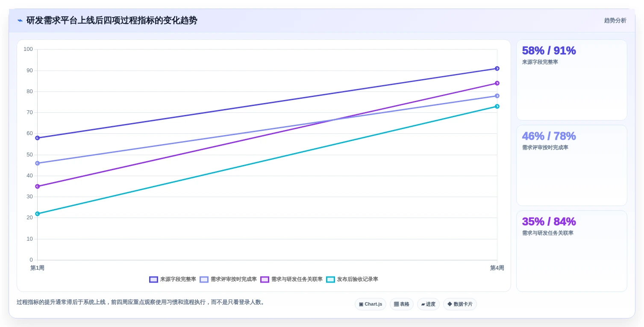Toggle 来源字段完整率 legend swatch
Image resolution: width=644 pixels, height=327 pixels.
point(153,280)
